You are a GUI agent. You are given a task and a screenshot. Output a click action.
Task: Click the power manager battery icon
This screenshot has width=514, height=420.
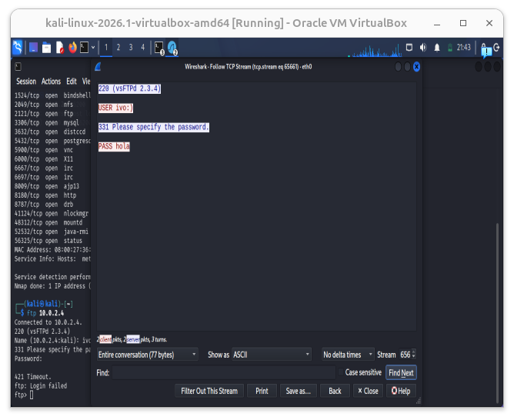(x=450, y=48)
